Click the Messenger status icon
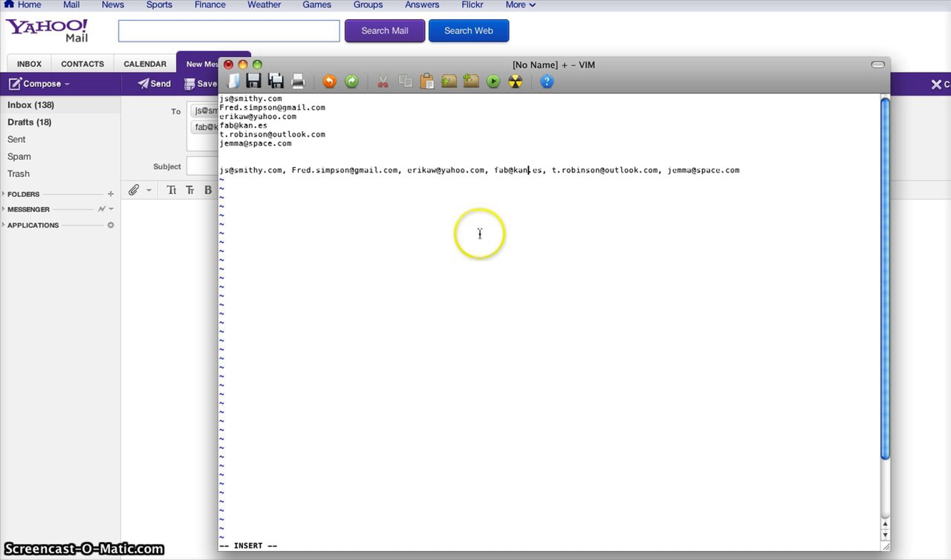 pyautogui.click(x=101, y=209)
